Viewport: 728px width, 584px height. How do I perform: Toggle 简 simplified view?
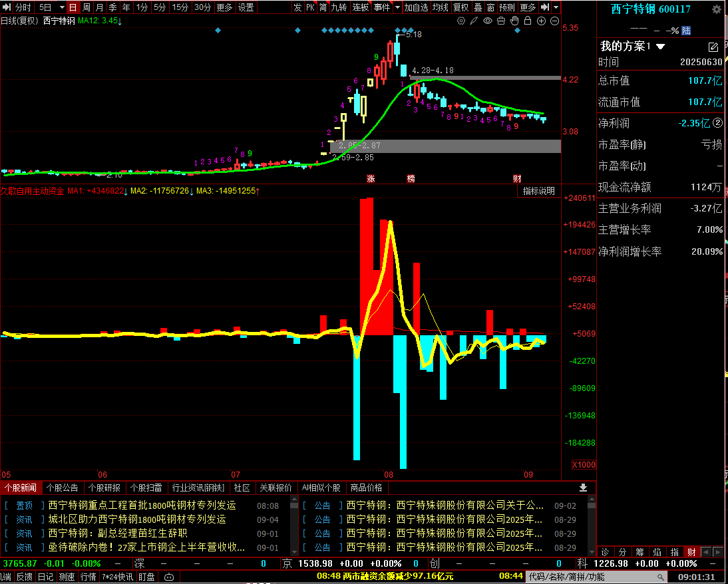click(x=323, y=7)
